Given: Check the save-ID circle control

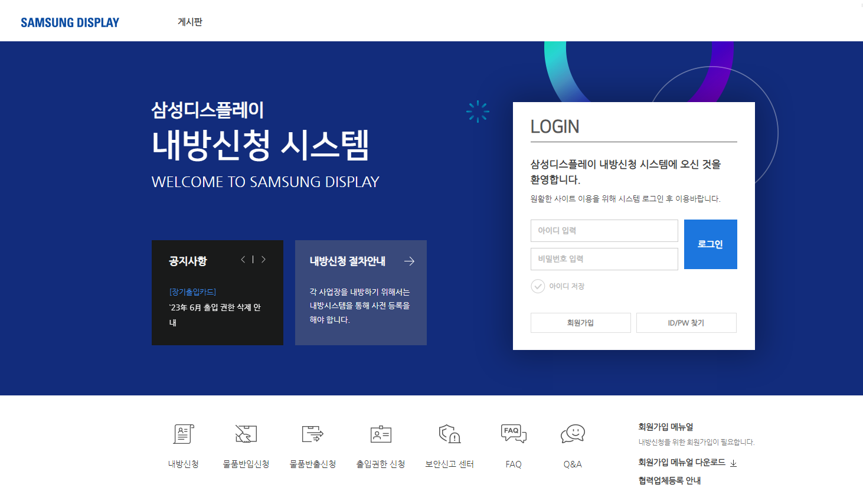Looking at the screenshot, I should click(x=538, y=286).
